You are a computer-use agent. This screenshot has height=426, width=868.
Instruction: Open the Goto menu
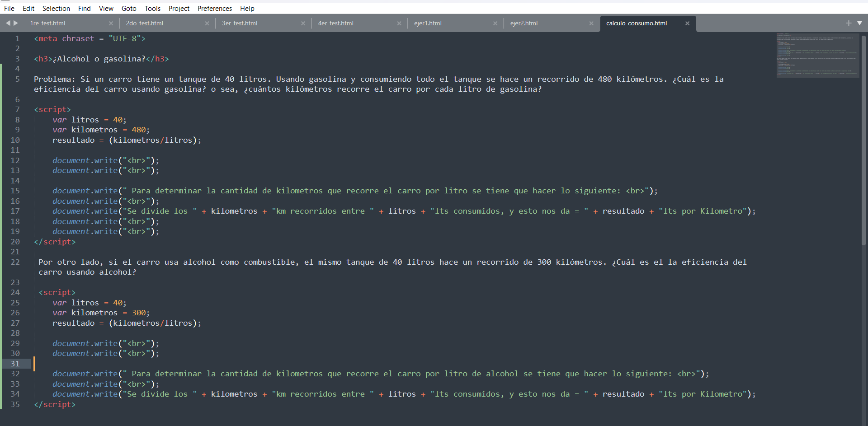(x=129, y=8)
